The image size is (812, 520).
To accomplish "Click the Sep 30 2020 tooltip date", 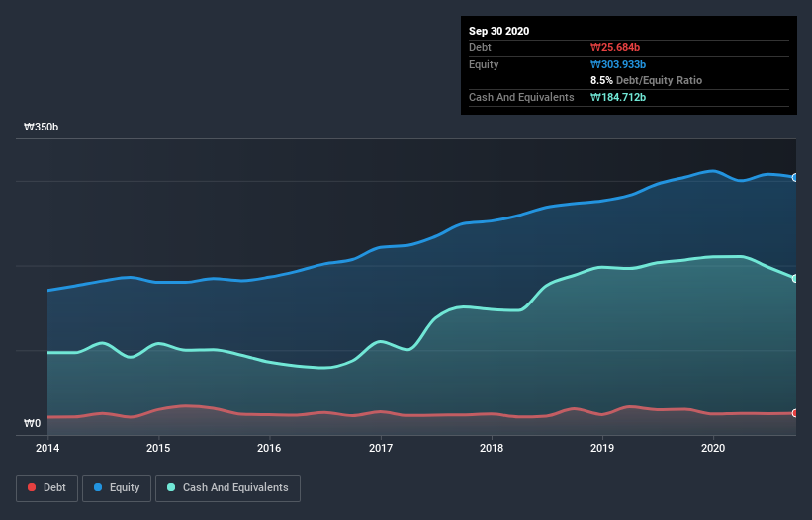I will [x=499, y=31].
